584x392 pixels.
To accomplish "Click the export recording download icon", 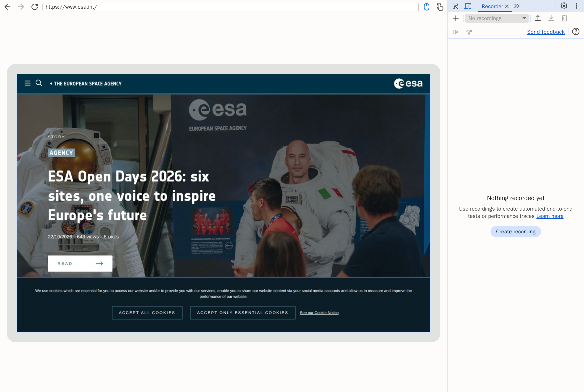I will pos(551,18).
